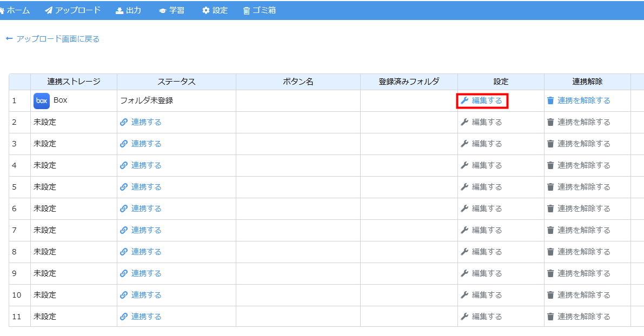Open the 学習 menu in top bar

176,10
